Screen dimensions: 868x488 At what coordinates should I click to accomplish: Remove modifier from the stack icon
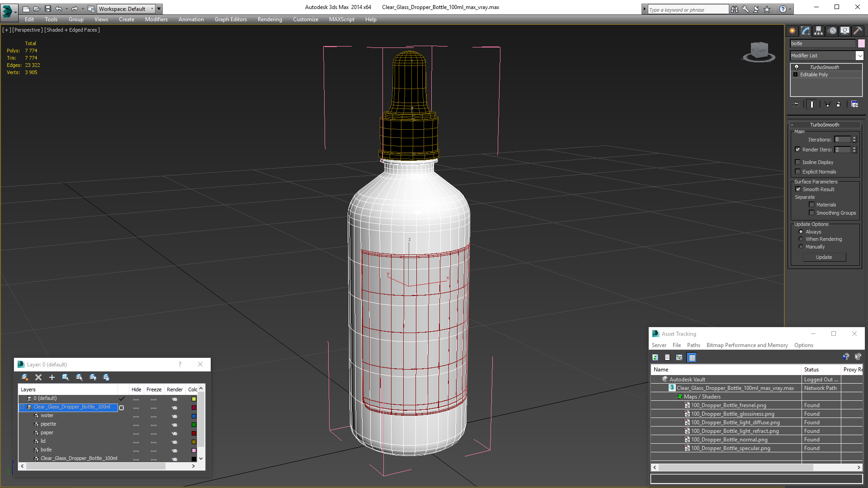tap(839, 104)
